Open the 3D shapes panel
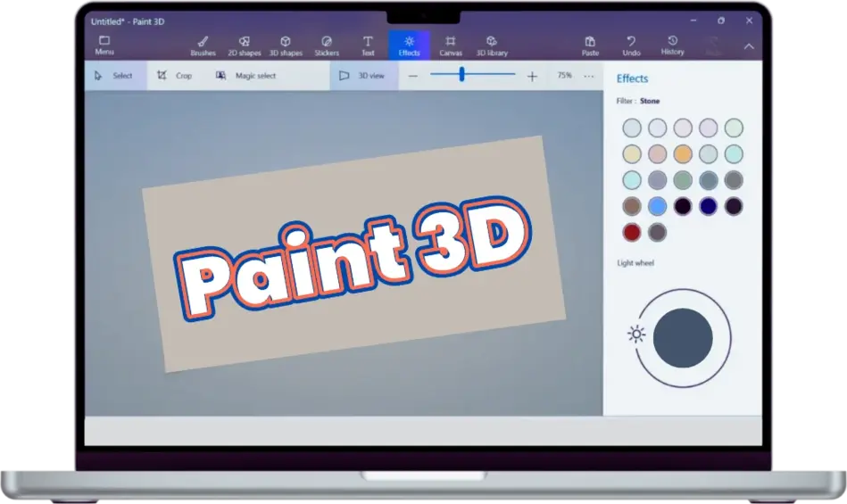 tap(286, 45)
